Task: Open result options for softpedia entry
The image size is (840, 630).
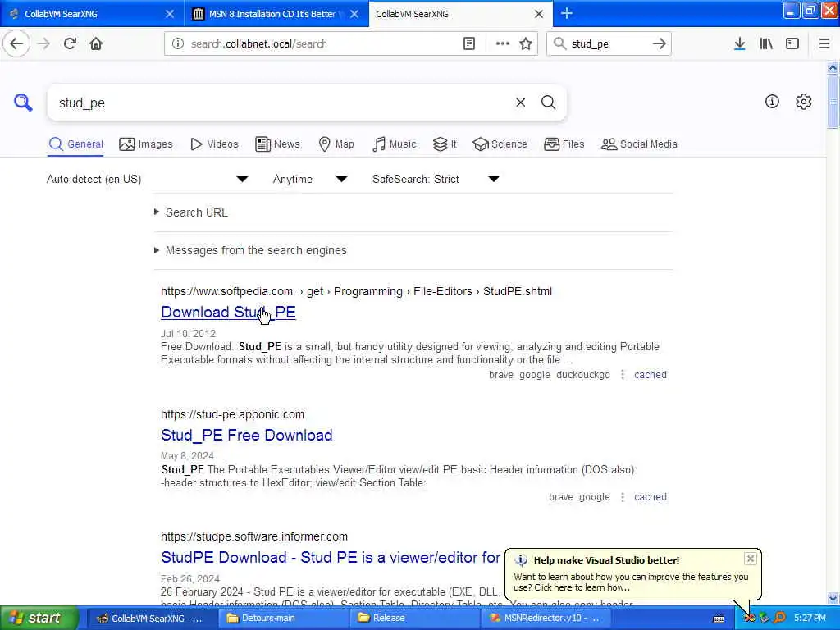Action: (x=623, y=374)
